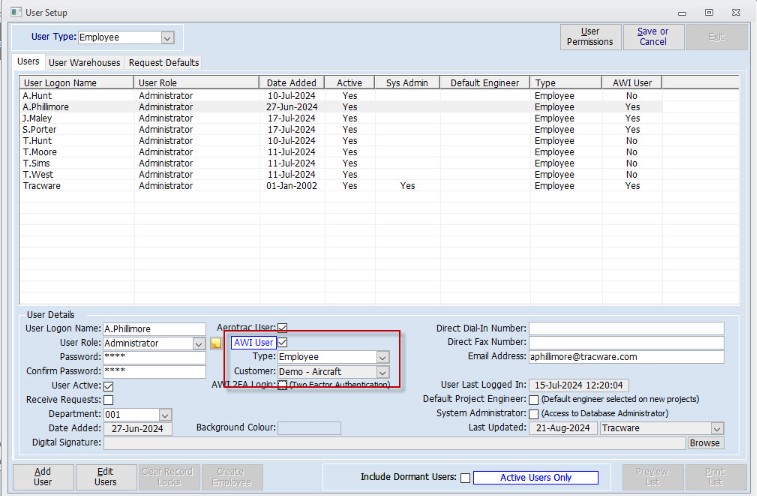Click the Save or Cancel button
Viewport: 757px width, 496px height.
pos(653,37)
